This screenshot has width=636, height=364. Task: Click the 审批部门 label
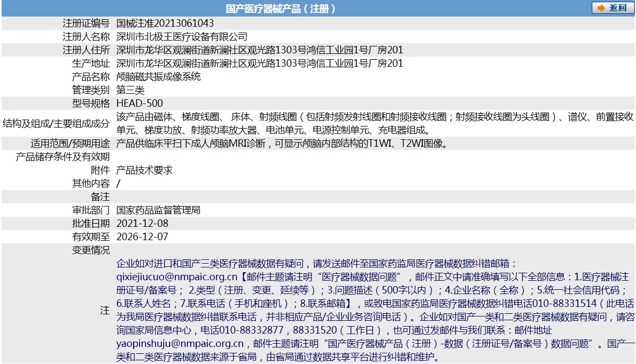(x=91, y=210)
